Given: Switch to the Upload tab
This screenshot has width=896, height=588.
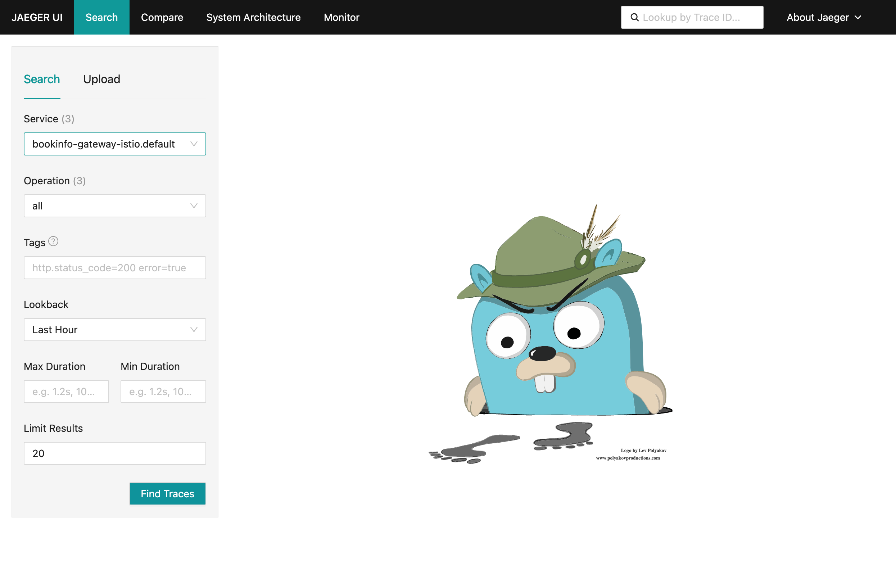Looking at the screenshot, I should click(x=101, y=79).
